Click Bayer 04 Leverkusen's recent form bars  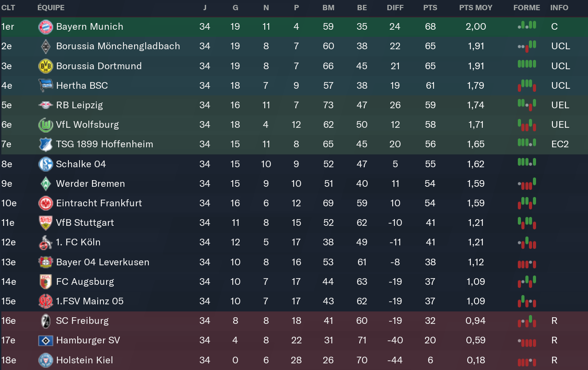(x=527, y=262)
